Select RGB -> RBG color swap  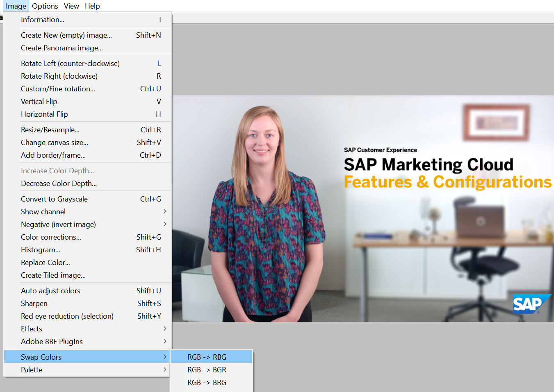(x=212, y=357)
